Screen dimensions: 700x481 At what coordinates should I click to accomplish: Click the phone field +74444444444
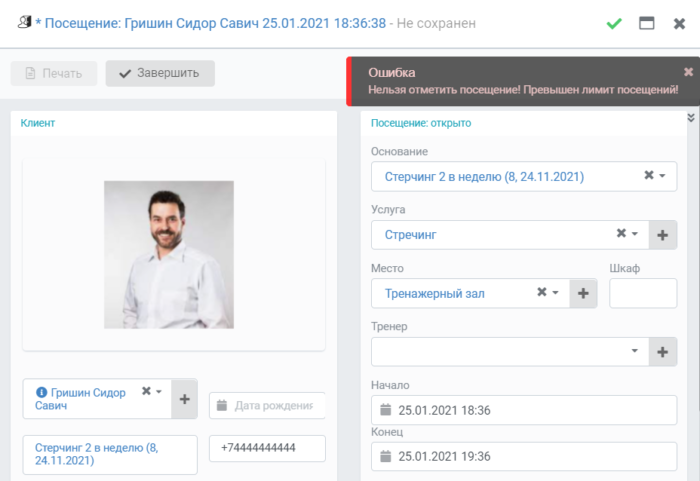point(267,448)
